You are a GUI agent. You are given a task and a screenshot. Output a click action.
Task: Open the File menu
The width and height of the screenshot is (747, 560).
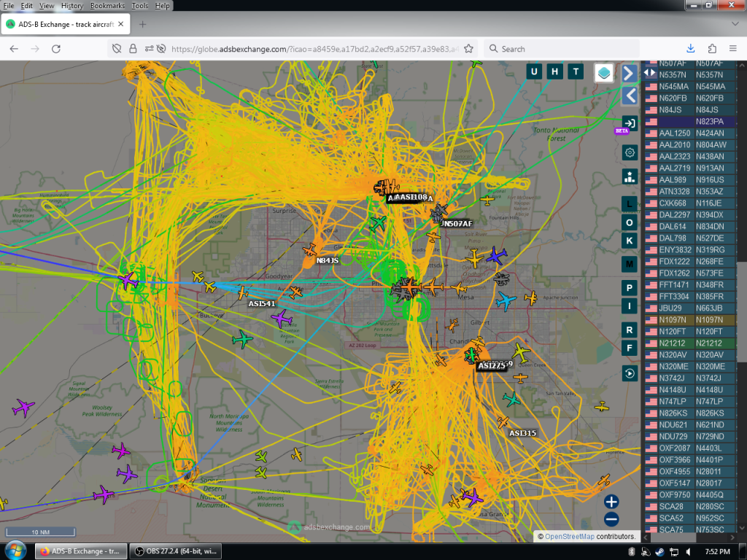[9, 6]
